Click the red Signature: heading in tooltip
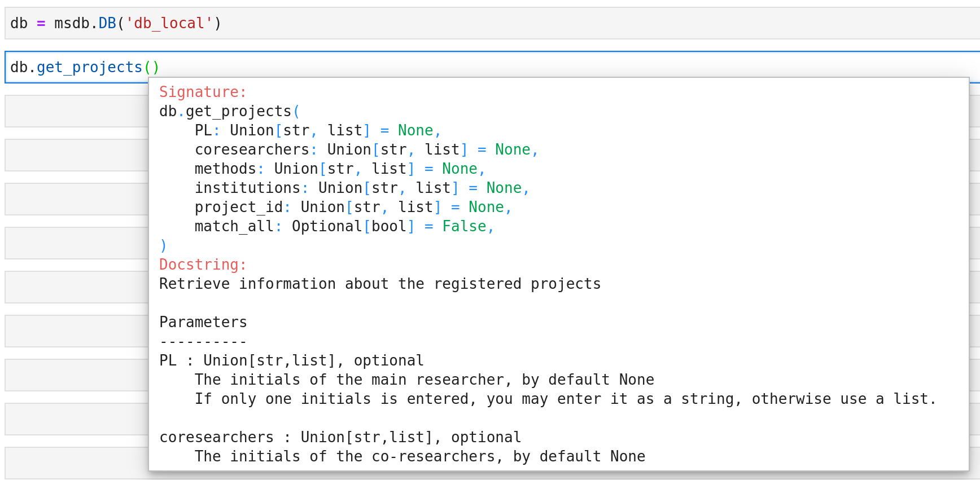 (x=203, y=92)
